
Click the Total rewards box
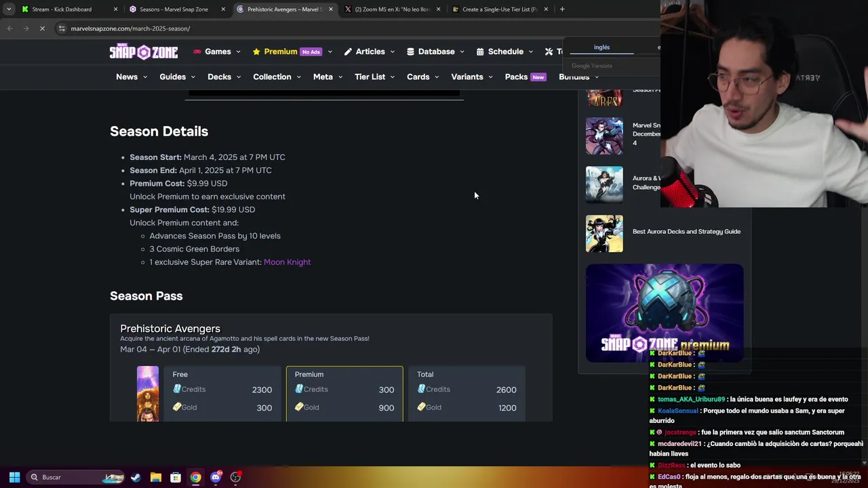[467, 394]
